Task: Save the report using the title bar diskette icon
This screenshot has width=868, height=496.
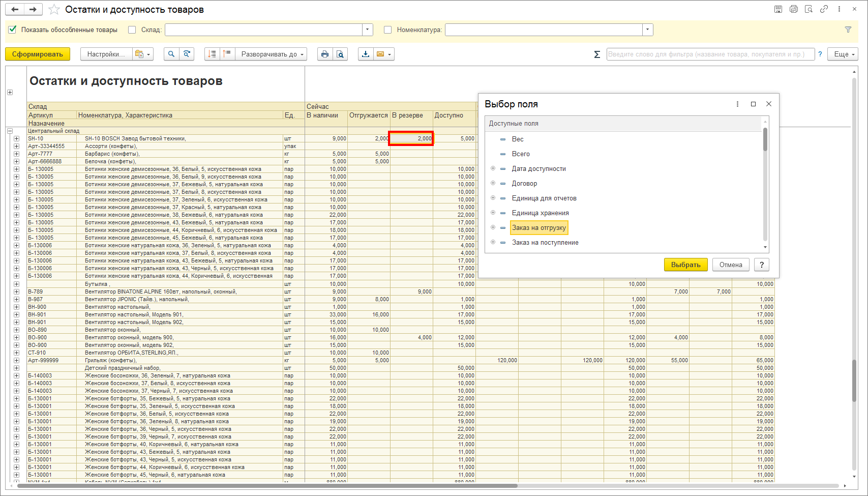Action: click(x=778, y=9)
